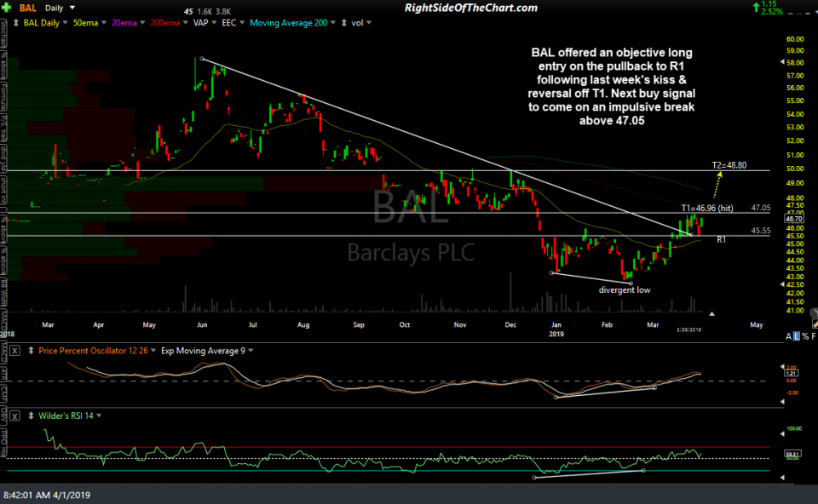Click the percent-scale (%) icon bottom right
Image resolution: width=818 pixels, height=504 pixels.
click(804, 336)
